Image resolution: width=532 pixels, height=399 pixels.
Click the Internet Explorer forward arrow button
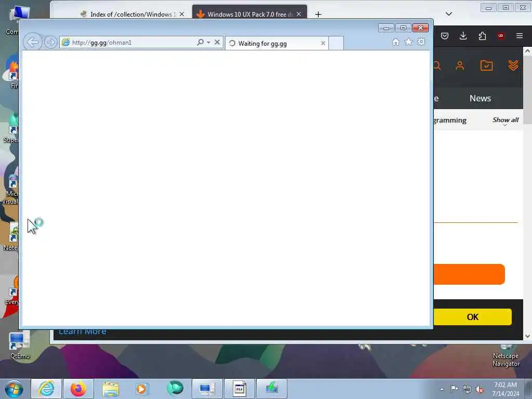50,43
